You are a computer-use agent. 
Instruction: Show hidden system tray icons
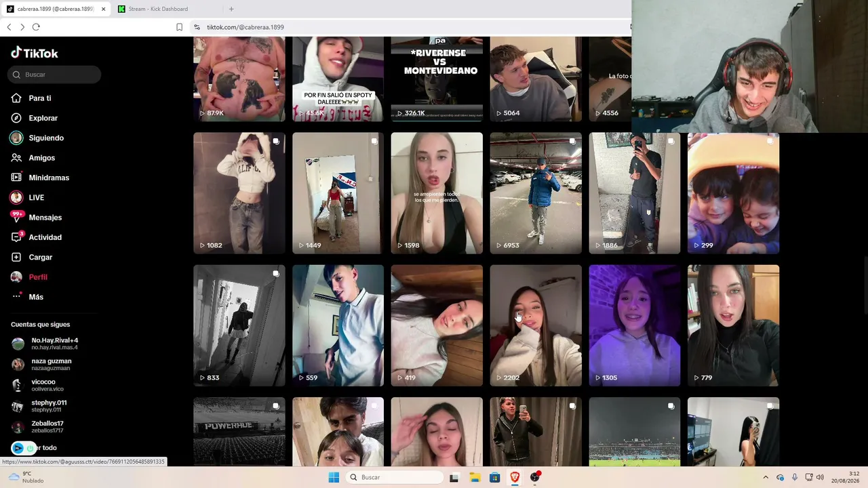[x=766, y=477]
